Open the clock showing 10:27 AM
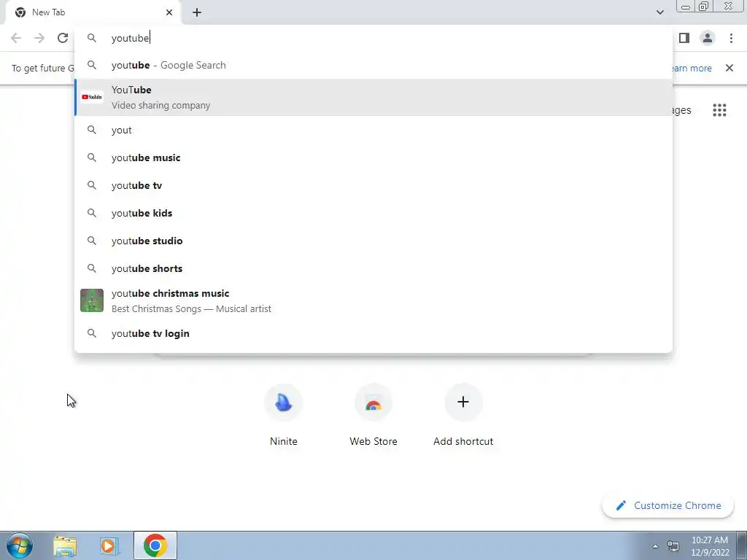Image resolution: width=747 pixels, height=560 pixels. point(709,546)
